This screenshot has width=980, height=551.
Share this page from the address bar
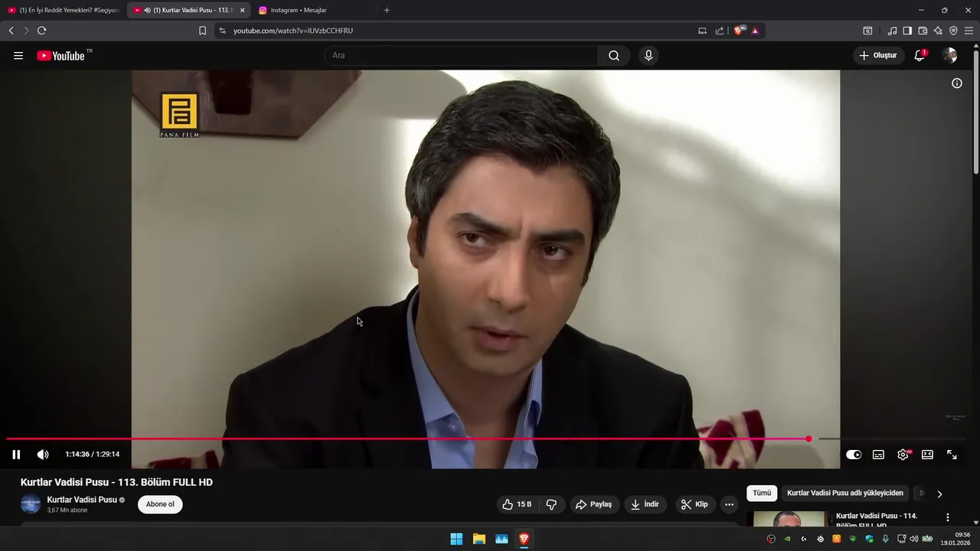tap(720, 31)
